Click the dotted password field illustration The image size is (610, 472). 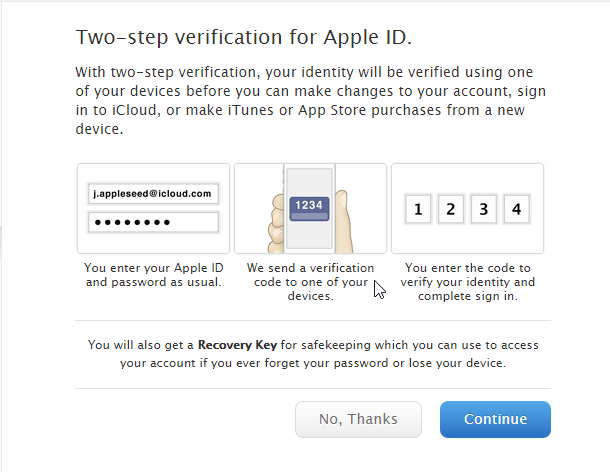click(x=153, y=222)
